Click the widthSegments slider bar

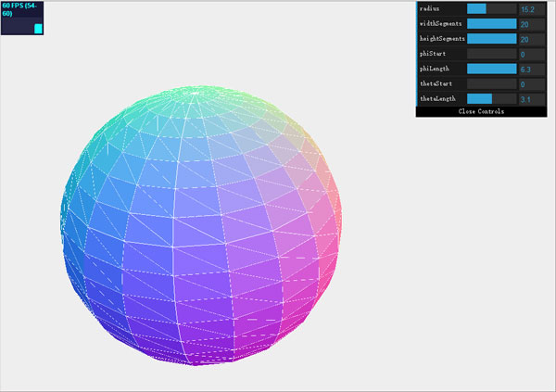click(491, 24)
